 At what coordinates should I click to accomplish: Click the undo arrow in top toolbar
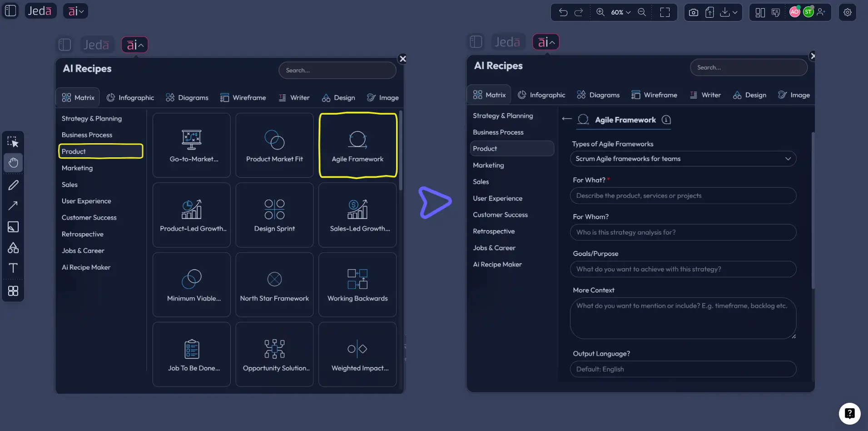tap(563, 12)
